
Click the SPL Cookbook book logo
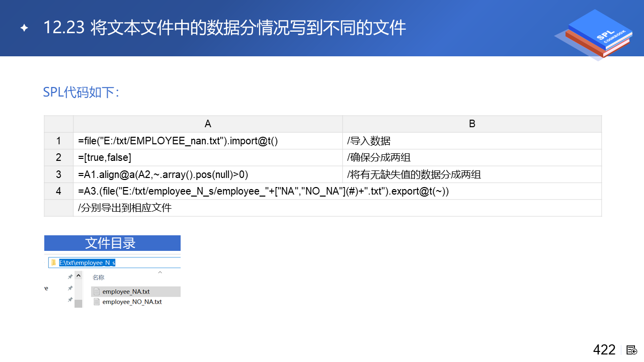[x=593, y=34]
